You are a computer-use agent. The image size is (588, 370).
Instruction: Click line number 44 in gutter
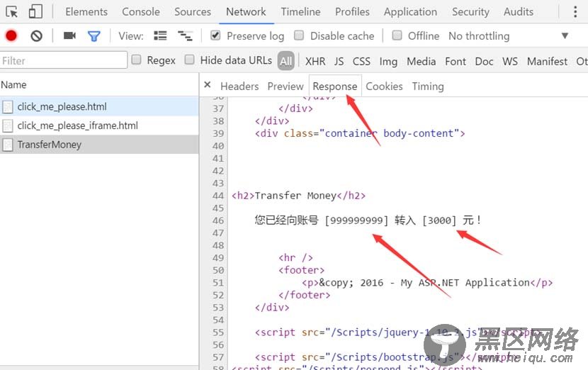click(218, 196)
